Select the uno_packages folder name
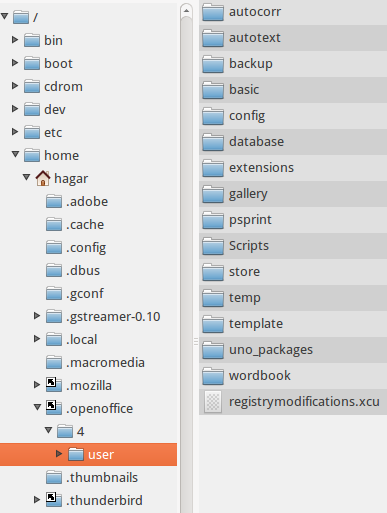 pyautogui.click(x=271, y=350)
